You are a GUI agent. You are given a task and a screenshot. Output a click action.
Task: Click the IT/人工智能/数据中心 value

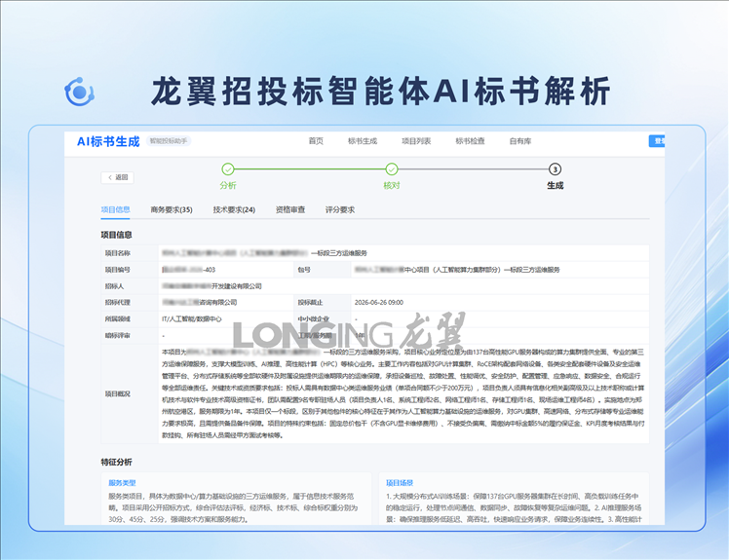click(x=192, y=318)
